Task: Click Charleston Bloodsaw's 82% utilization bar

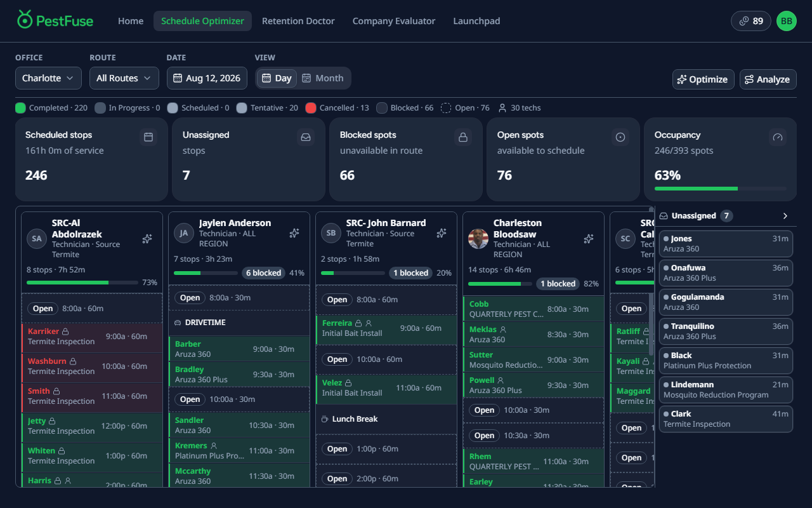Action: click(x=500, y=284)
